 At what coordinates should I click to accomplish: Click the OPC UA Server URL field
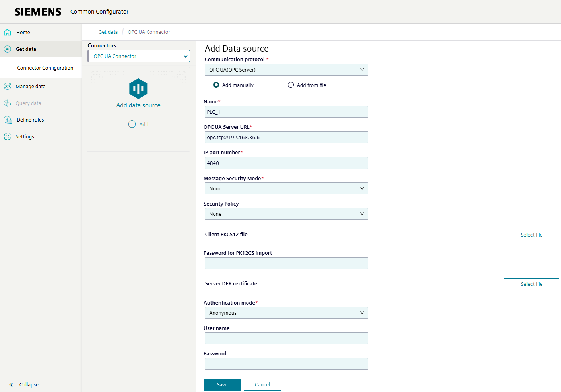[x=286, y=138]
